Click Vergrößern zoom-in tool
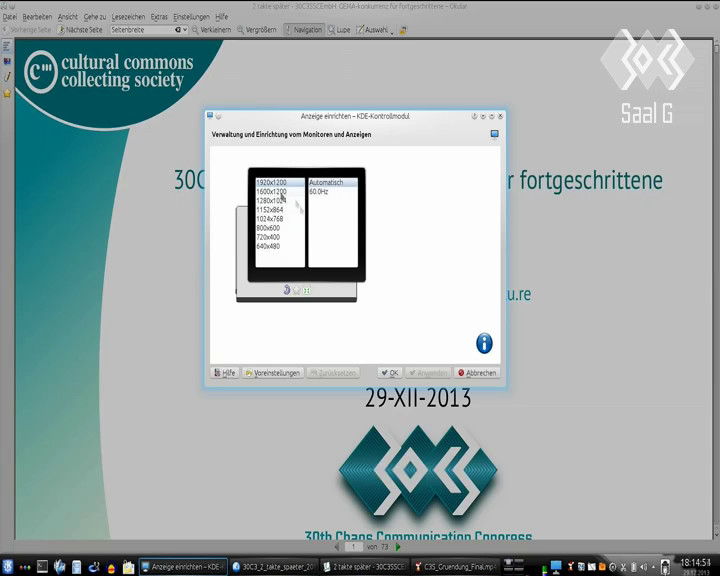Screen dimensions: 720x576 point(257,30)
